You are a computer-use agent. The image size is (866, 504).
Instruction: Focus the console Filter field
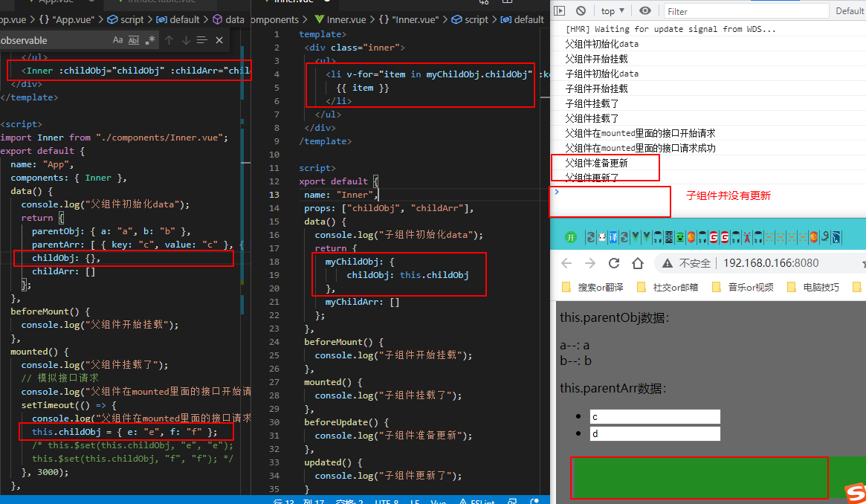click(x=746, y=11)
